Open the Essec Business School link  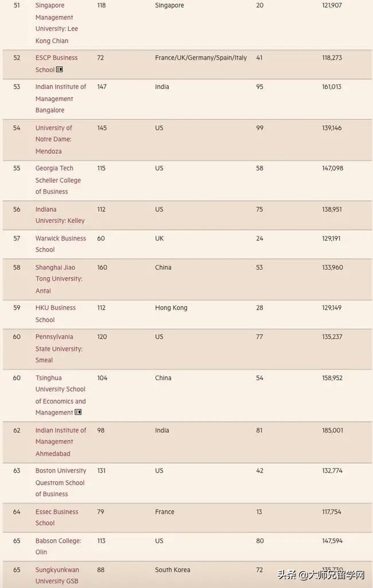(x=56, y=517)
